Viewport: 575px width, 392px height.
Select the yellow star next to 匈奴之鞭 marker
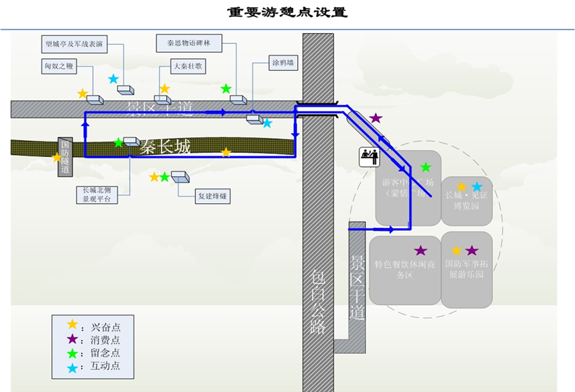82,93
